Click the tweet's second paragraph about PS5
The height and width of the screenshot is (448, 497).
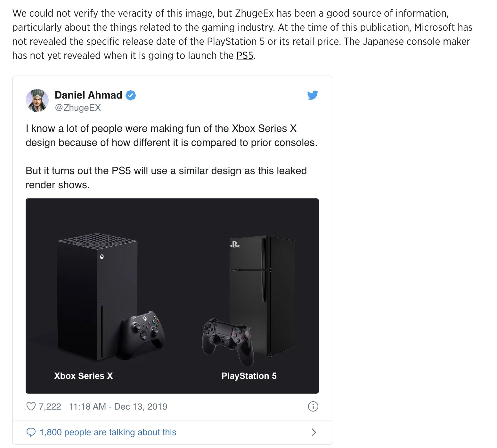(x=166, y=178)
